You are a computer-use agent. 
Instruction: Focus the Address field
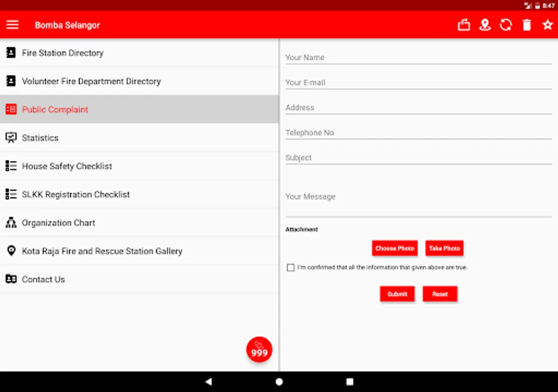(418, 108)
